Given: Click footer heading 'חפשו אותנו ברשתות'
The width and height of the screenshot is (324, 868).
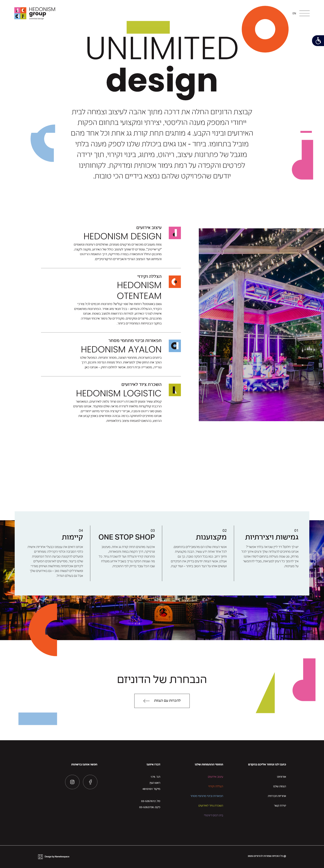Looking at the screenshot, I should click(84, 764).
